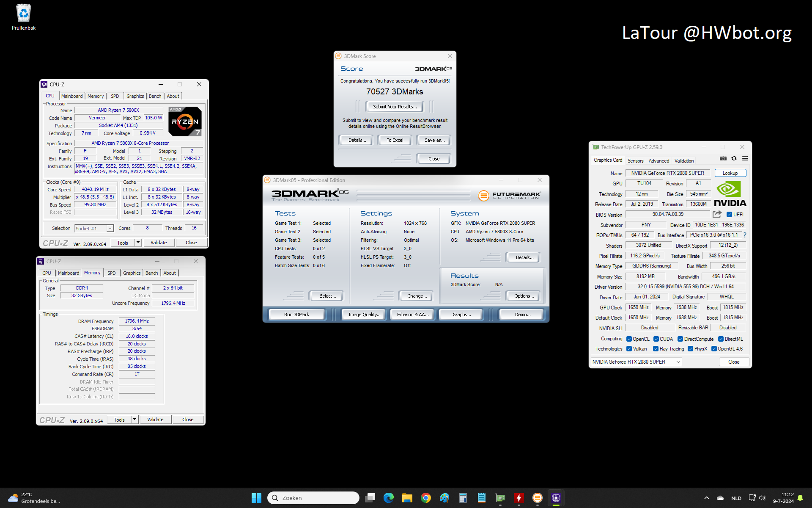Viewport: 812px width, 508px height.
Task: Toggle the DirectML checkbox
Action: pyautogui.click(x=721, y=339)
